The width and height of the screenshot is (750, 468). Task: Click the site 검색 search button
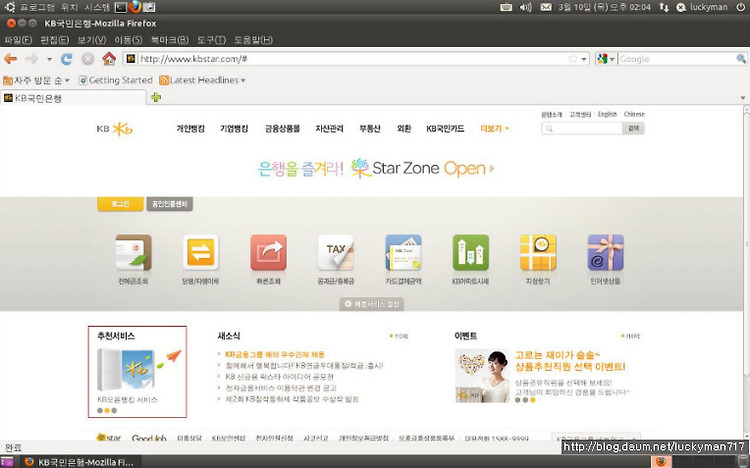tap(633, 128)
